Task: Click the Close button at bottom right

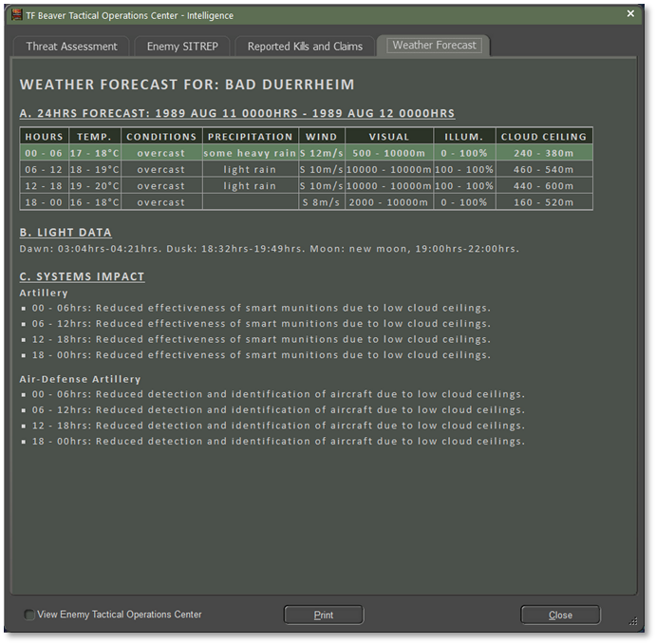Action: click(560, 615)
